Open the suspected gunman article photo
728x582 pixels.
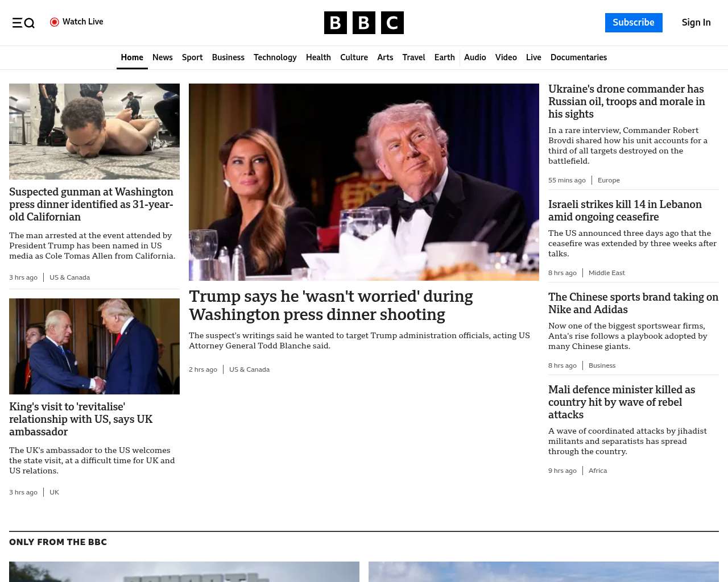pyautogui.click(x=94, y=131)
